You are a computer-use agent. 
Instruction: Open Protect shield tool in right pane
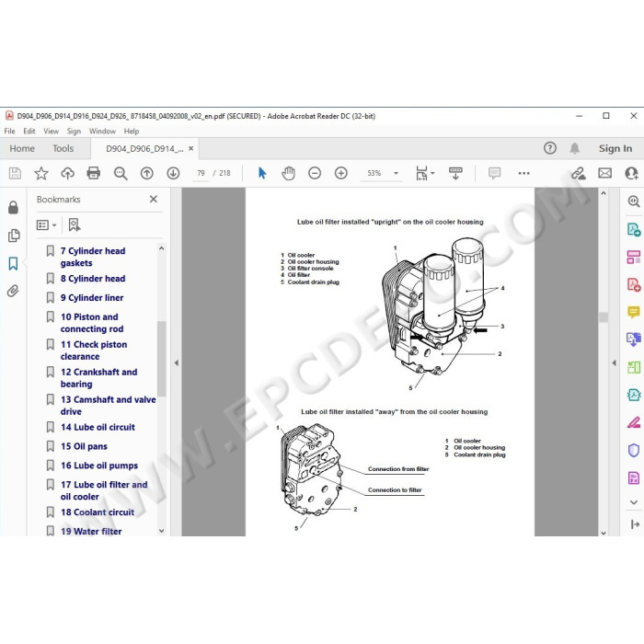(634, 450)
